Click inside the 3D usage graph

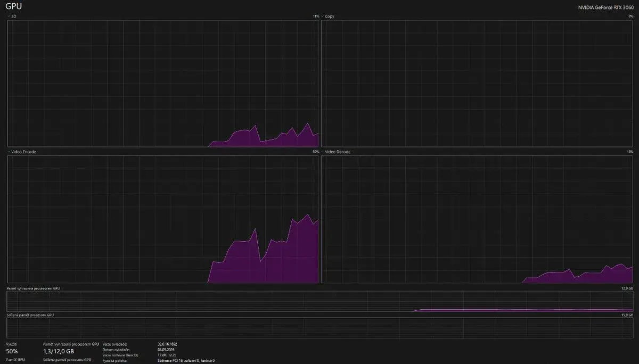(x=163, y=84)
